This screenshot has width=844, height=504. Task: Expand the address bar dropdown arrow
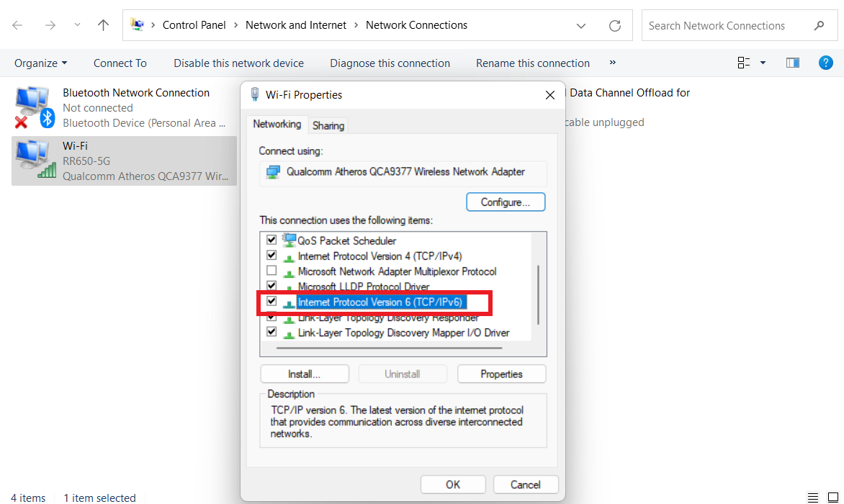(580, 25)
